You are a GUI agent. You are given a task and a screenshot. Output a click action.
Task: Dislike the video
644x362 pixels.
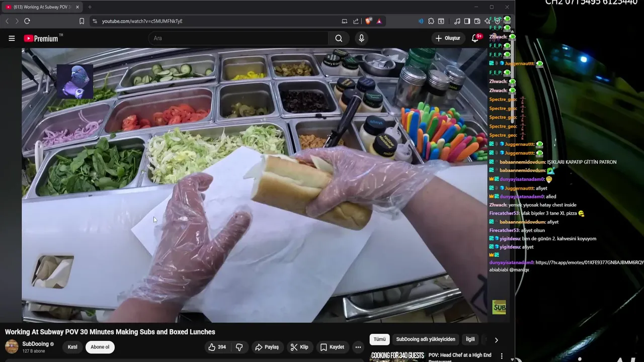(x=239, y=347)
